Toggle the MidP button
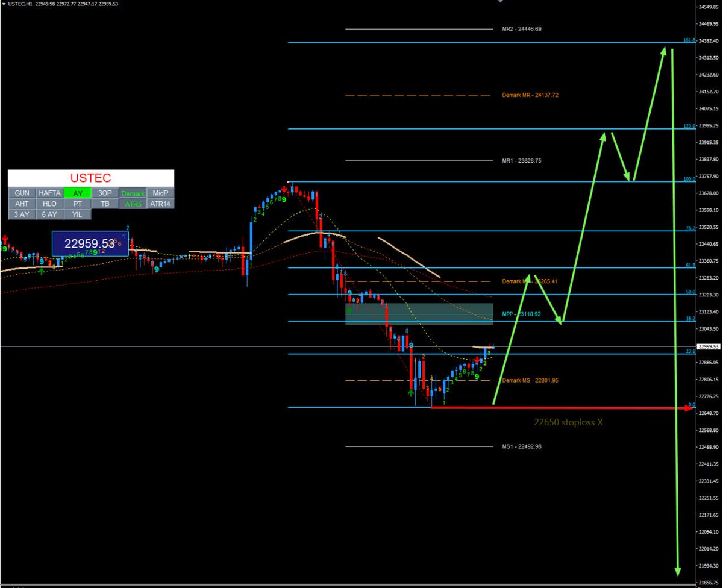The height and width of the screenshot is (588, 723). 160,193
